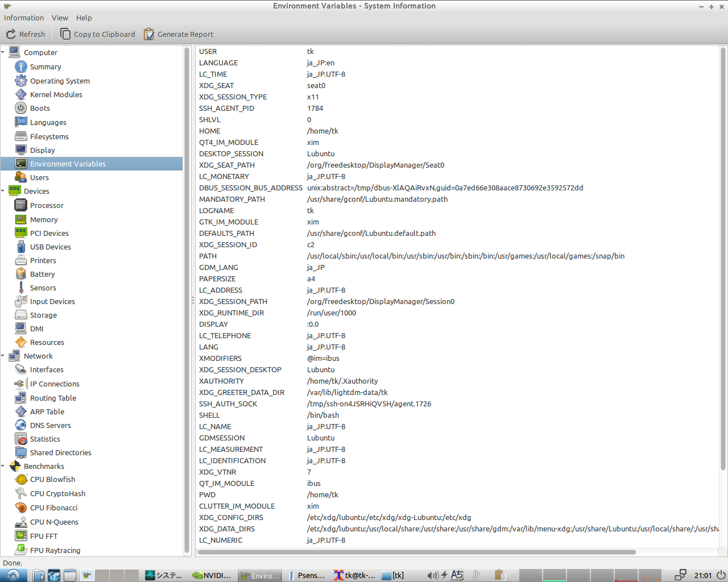
Task: Open the Battery section icon
Action: (21, 274)
